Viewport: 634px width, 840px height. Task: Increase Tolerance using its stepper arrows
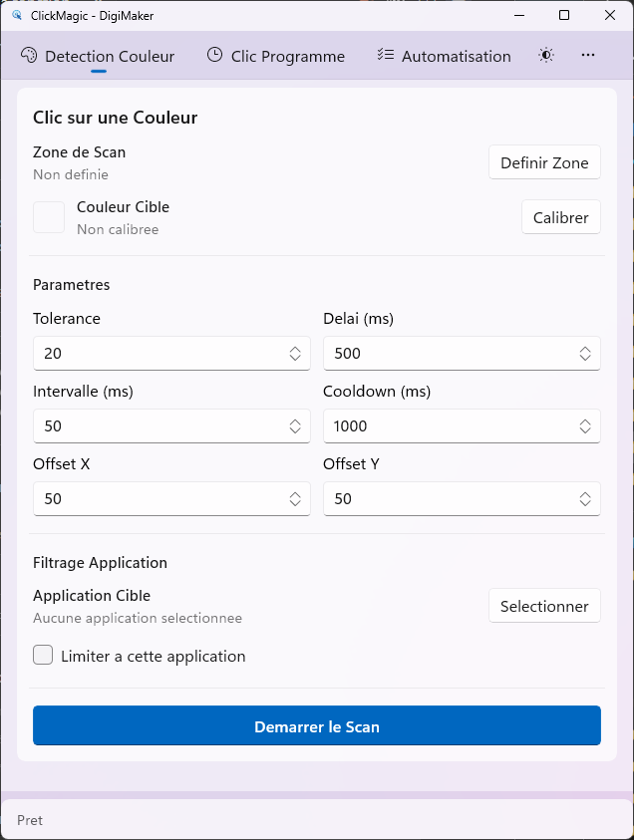coord(295,349)
